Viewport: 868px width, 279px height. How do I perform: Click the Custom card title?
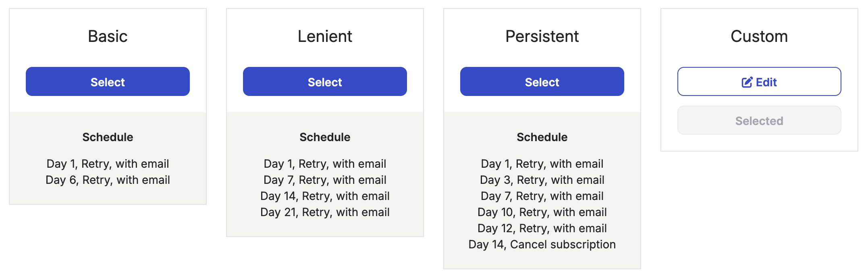tap(759, 36)
